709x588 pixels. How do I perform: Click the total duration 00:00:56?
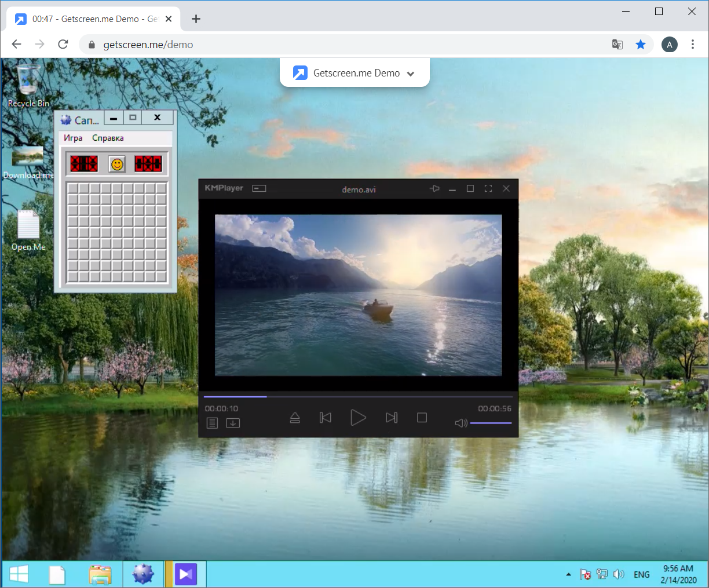pyautogui.click(x=495, y=408)
